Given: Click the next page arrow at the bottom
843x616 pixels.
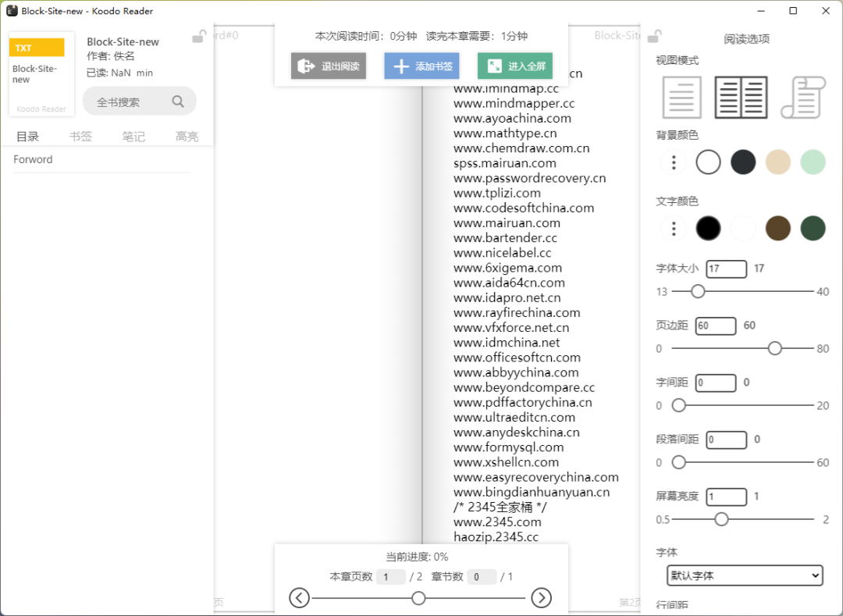Looking at the screenshot, I should (x=541, y=597).
